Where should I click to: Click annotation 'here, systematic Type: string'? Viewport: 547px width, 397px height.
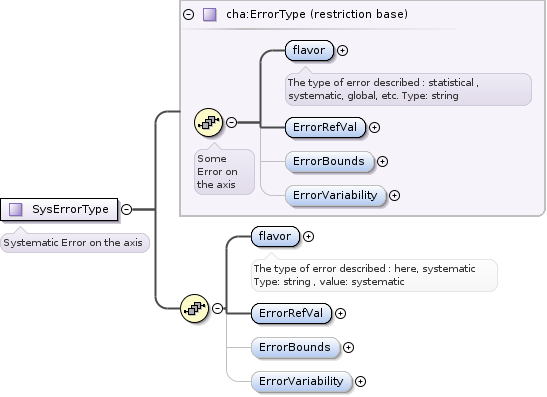pos(374,275)
